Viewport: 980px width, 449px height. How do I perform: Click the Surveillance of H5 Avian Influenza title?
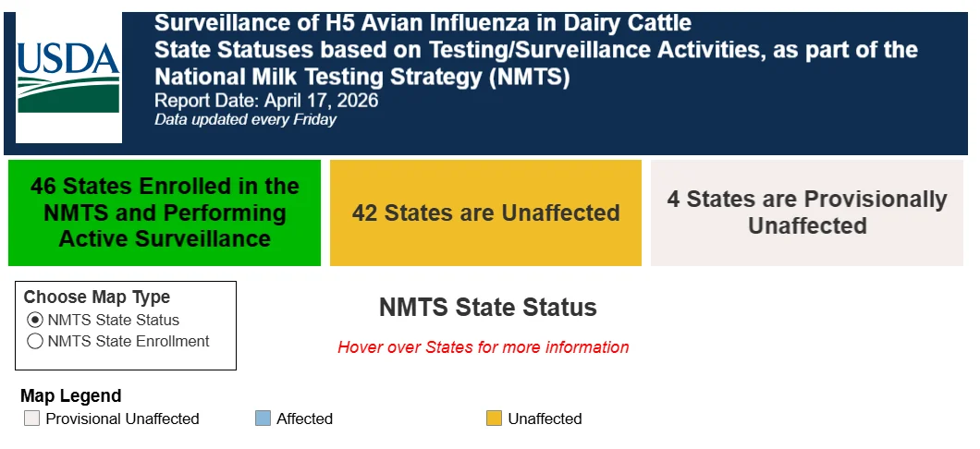pos(423,23)
